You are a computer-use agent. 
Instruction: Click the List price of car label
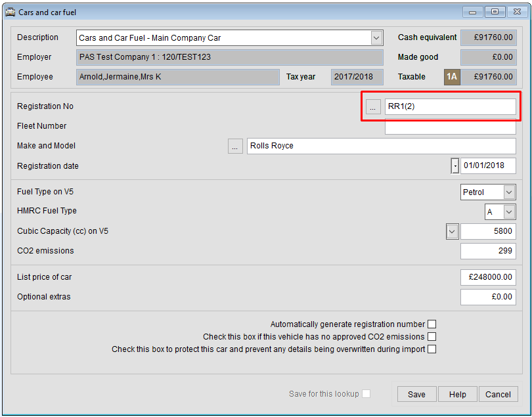click(x=45, y=277)
